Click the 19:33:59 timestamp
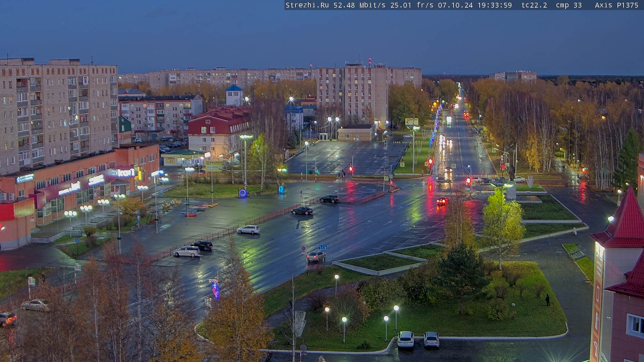 495,5
